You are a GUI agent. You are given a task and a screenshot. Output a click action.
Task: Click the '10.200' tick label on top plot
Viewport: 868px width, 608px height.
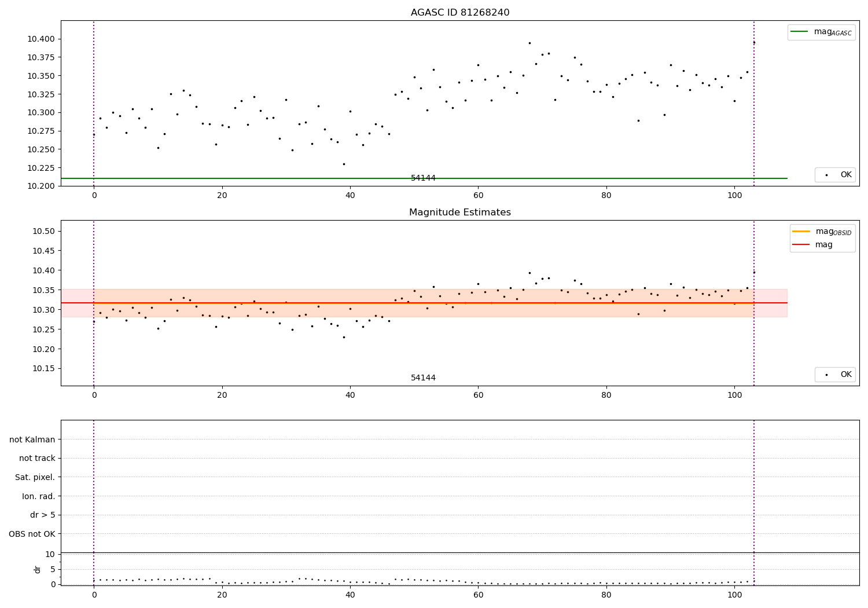coord(41,186)
